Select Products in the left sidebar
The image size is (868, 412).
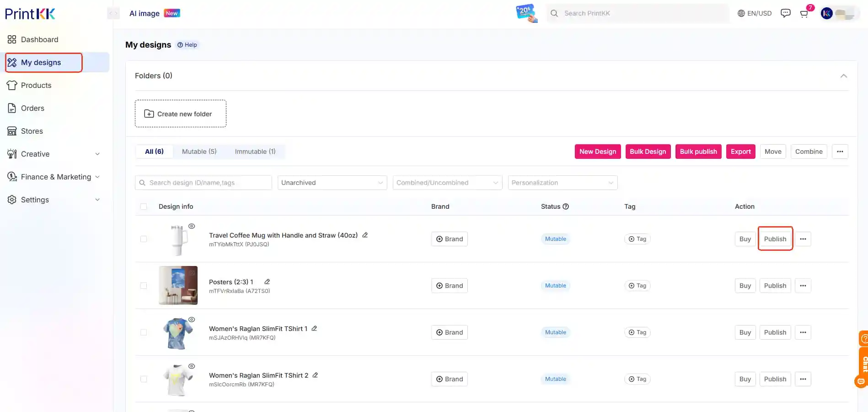(36, 85)
